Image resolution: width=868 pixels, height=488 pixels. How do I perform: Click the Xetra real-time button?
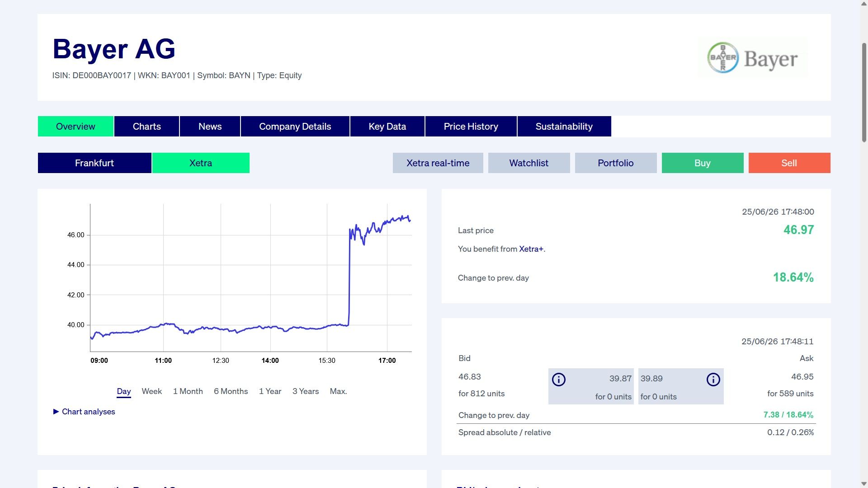coord(438,163)
